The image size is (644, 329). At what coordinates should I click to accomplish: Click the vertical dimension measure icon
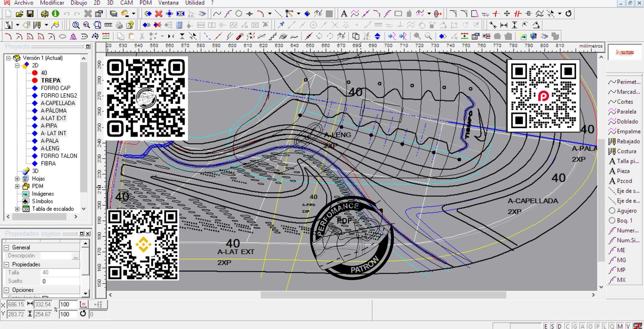(x=514, y=25)
